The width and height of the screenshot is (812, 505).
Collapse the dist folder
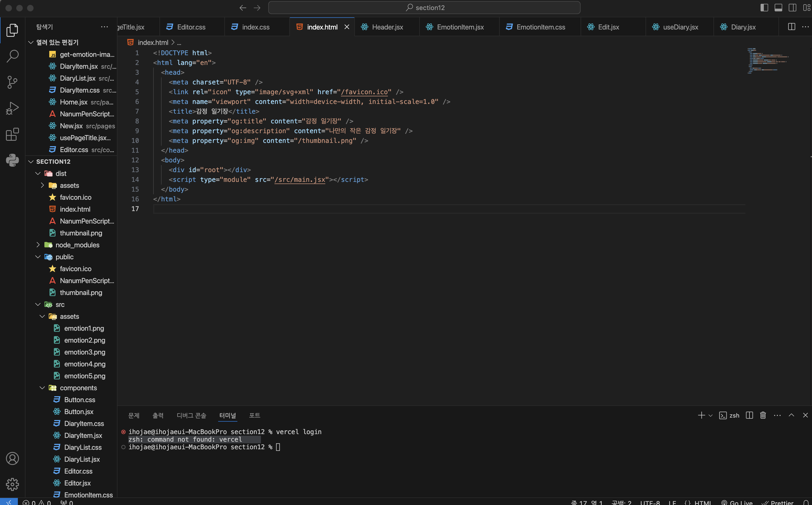(71, 173)
